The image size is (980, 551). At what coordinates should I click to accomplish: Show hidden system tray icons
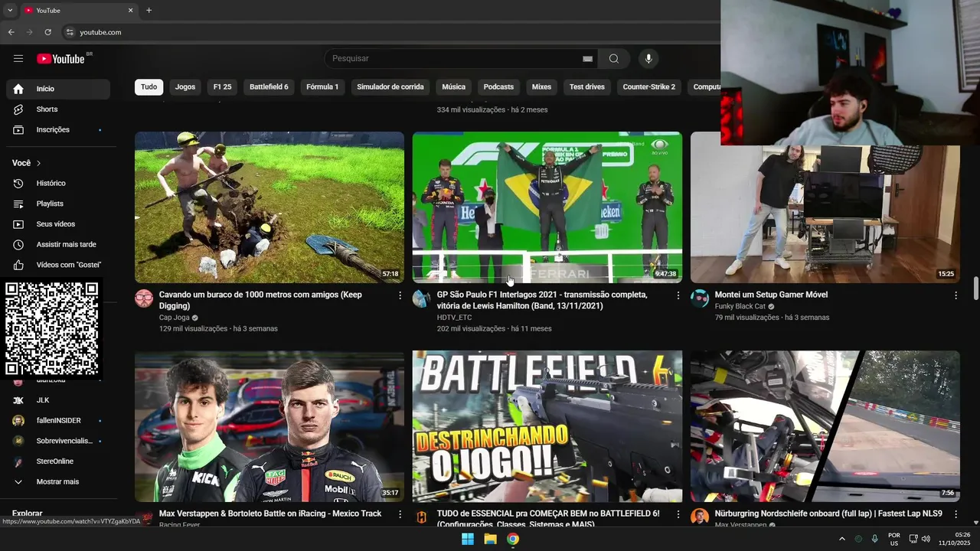pos(841,539)
